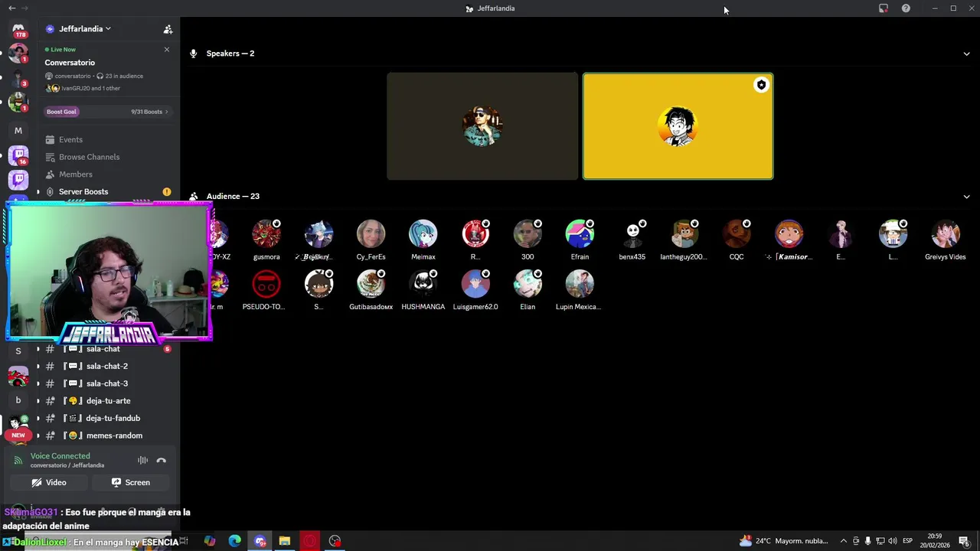The image size is (980, 551).
Task: Open sala-chat channel
Action: pyautogui.click(x=103, y=349)
